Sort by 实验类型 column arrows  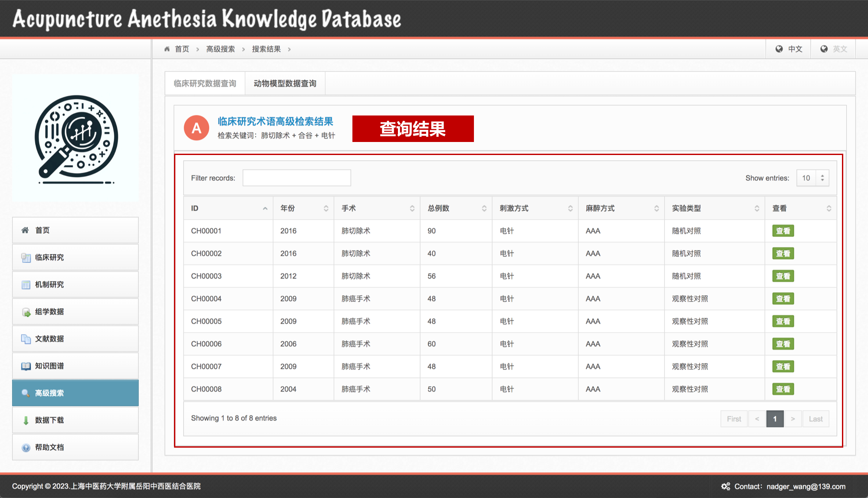click(756, 208)
